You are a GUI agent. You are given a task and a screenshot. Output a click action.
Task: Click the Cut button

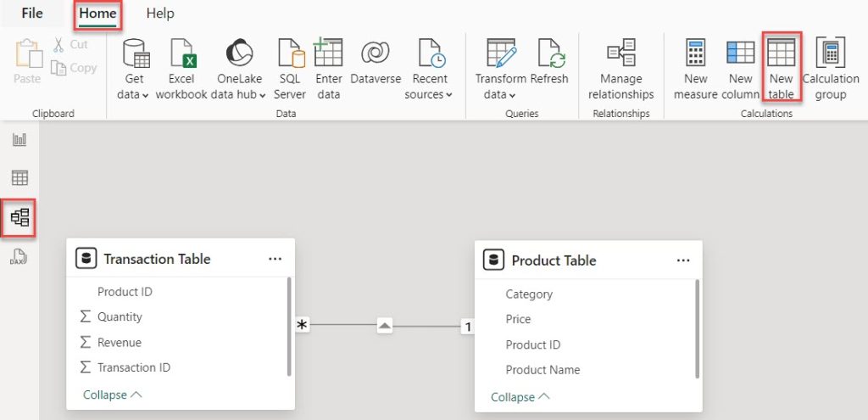pyautogui.click(x=70, y=44)
